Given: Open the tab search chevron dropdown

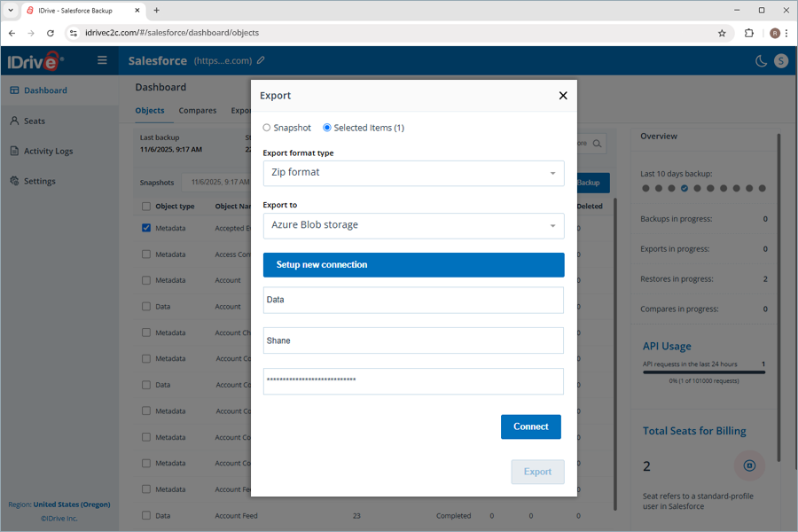Looking at the screenshot, I should coord(10,10).
